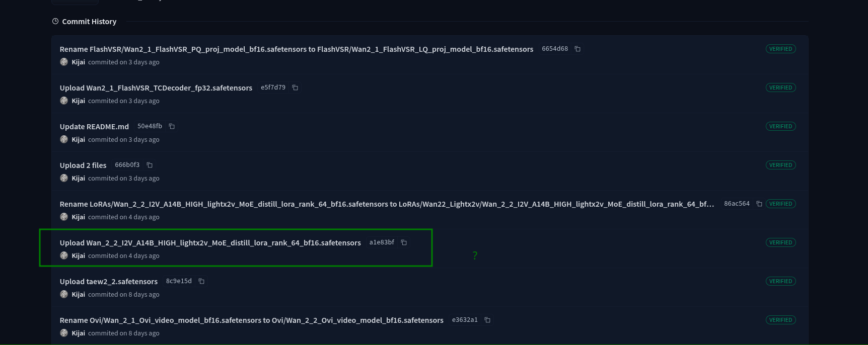Image resolution: width=868 pixels, height=345 pixels.
Task: Click commit hash 86ac564
Action: click(737, 204)
